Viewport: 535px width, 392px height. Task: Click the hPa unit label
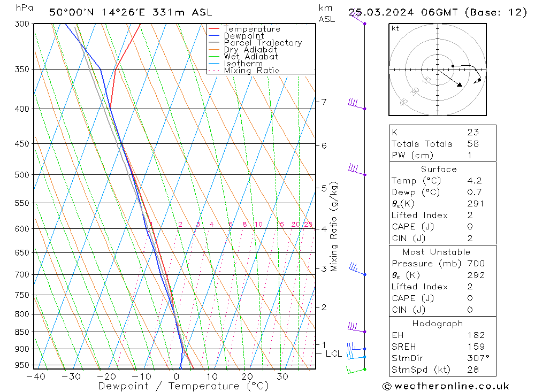(25, 8)
